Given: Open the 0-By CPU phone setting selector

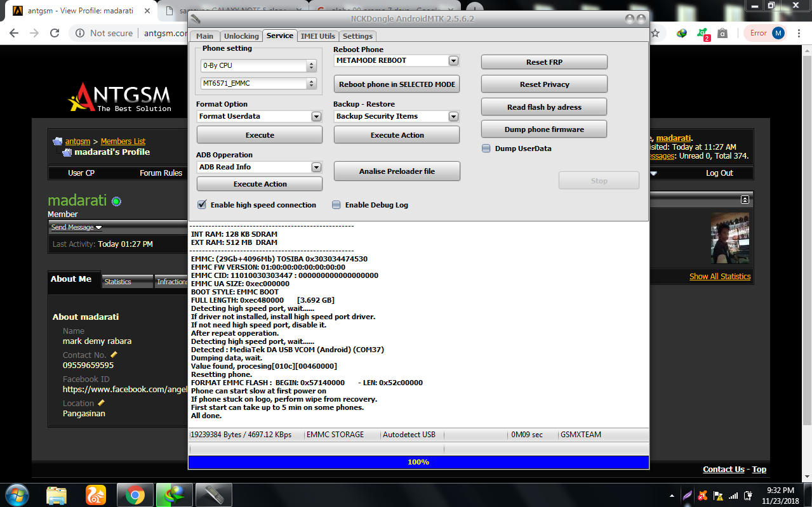Looking at the screenshot, I should pos(258,66).
